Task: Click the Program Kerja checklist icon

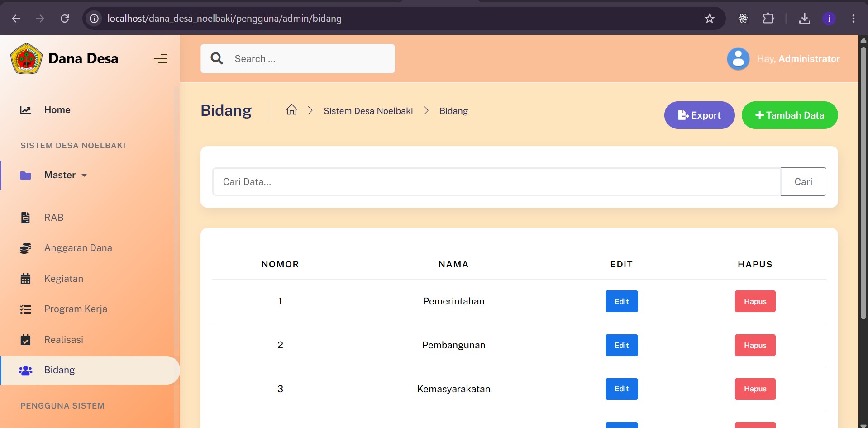Action: click(x=25, y=309)
